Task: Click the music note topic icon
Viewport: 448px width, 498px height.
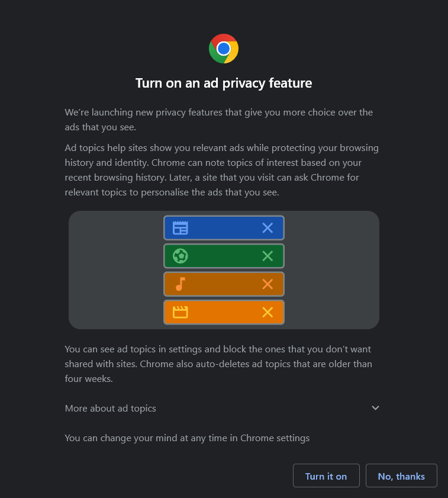Action: [x=181, y=284]
